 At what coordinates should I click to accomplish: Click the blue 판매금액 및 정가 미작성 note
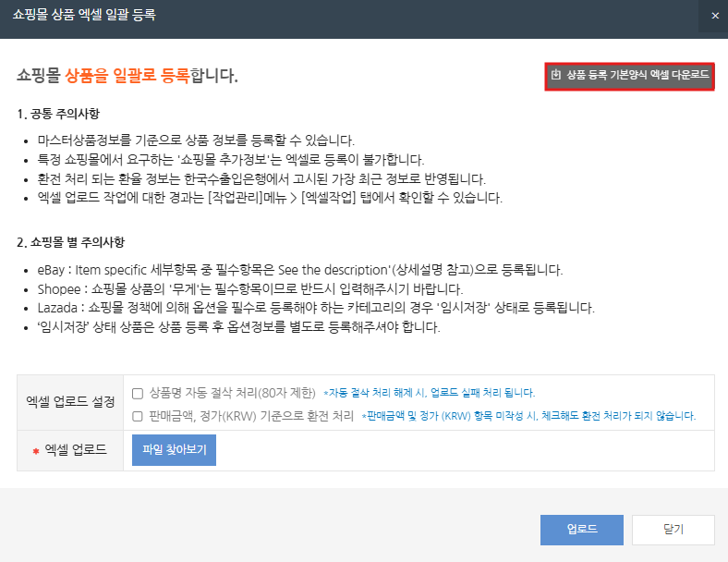[528, 417]
